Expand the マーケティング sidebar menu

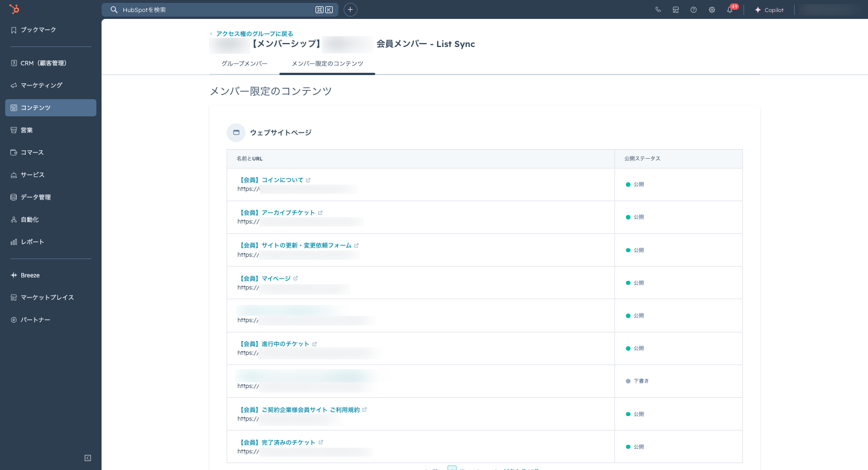coord(41,85)
